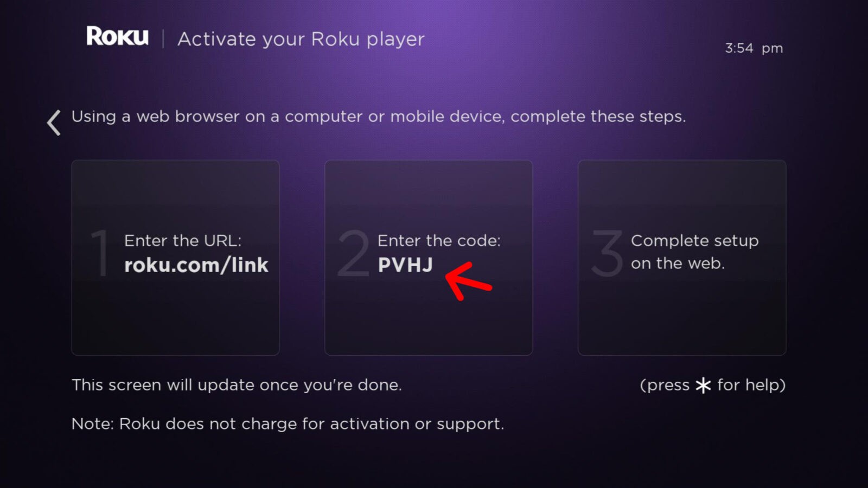The height and width of the screenshot is (488, 868).
Task: Click the 'Enter the code:' label
Action: pyautogui.click(x=439, y=240)
